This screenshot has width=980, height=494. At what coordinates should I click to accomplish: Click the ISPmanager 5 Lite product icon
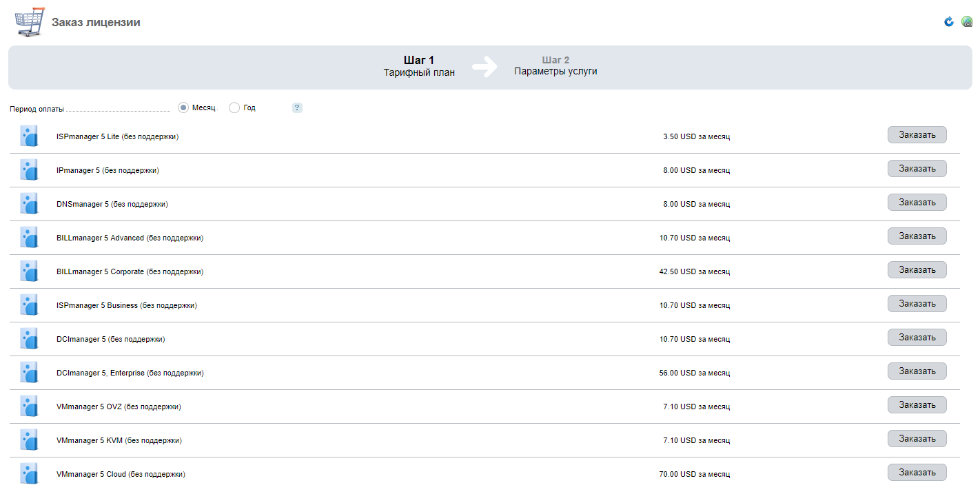tap(29, 136)
